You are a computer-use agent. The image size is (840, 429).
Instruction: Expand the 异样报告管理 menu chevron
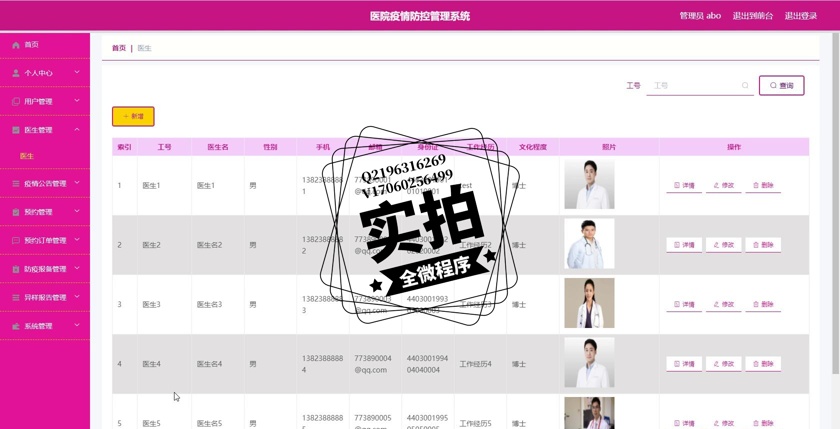coord(77,297)
